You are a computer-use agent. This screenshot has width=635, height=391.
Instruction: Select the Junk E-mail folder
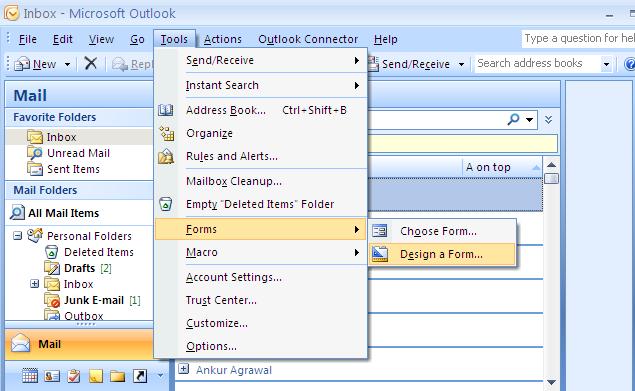tap(94, 300)
